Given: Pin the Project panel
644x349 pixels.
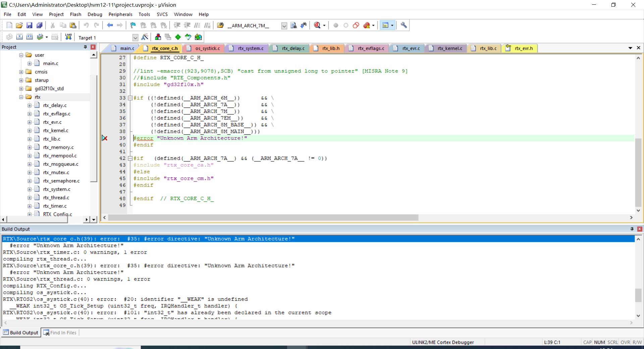Looking at the screenshot, I should tap(85, 47).
